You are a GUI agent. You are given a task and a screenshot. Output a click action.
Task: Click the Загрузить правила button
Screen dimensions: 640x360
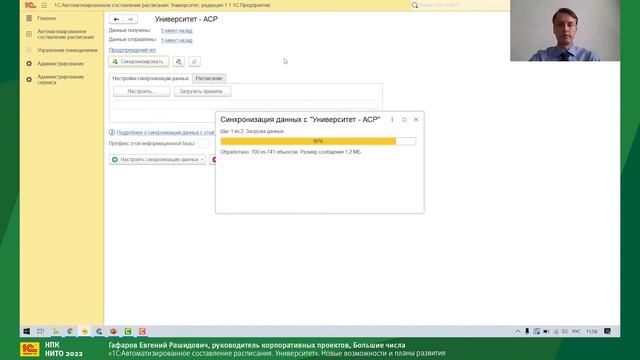click(x=202, y=91)
